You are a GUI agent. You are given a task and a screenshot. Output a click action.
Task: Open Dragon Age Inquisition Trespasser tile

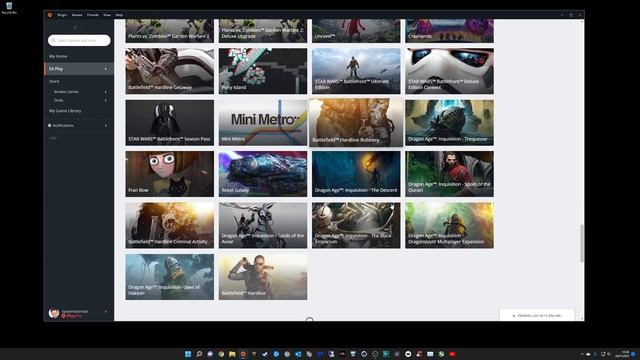click(x=449, y=122)
